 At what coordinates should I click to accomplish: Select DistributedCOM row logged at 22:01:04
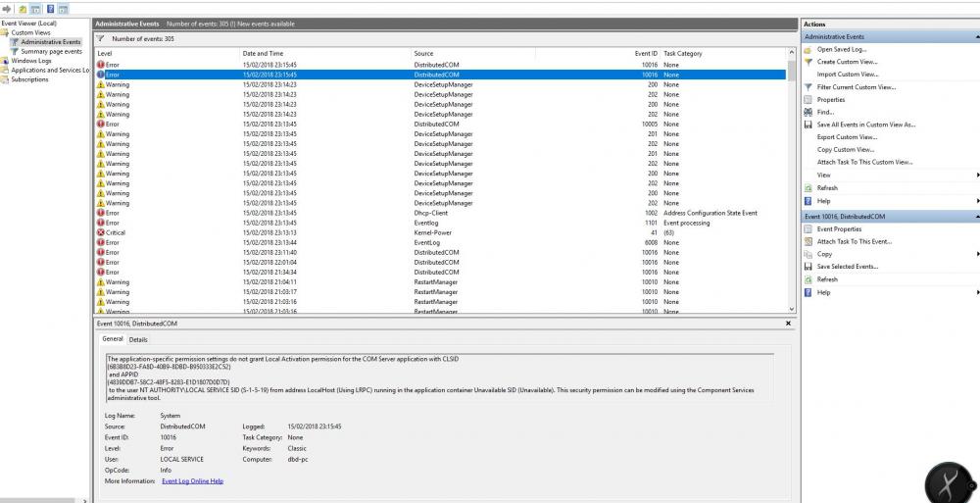click(x=441, y=262)
